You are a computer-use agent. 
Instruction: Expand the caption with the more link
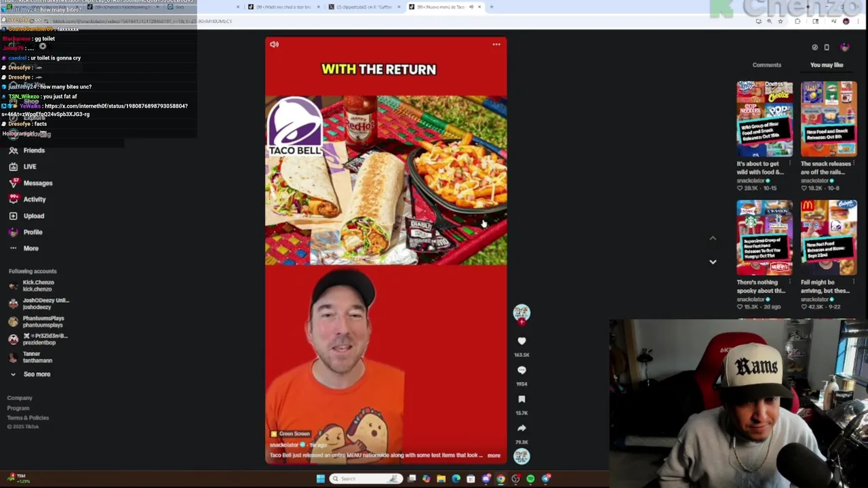coord(494,455)
